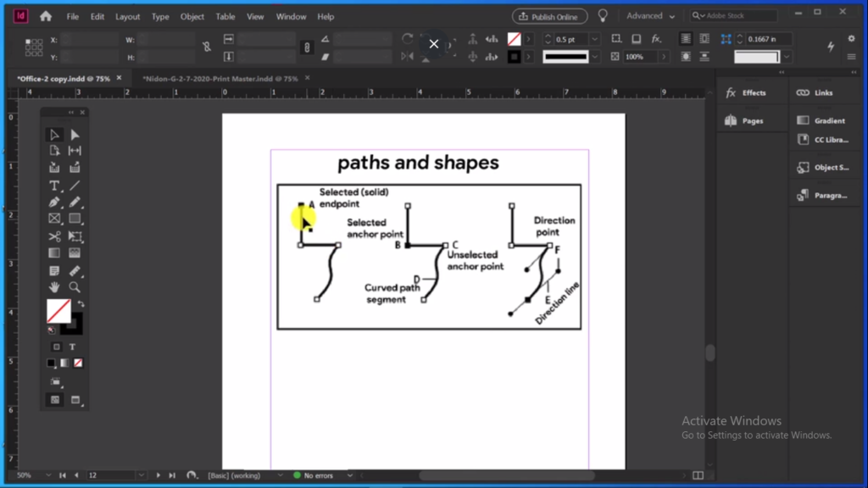Open the zoom level 50% dropdown
The width and height of the screenshot is (868, 488).
click(48, 475)
